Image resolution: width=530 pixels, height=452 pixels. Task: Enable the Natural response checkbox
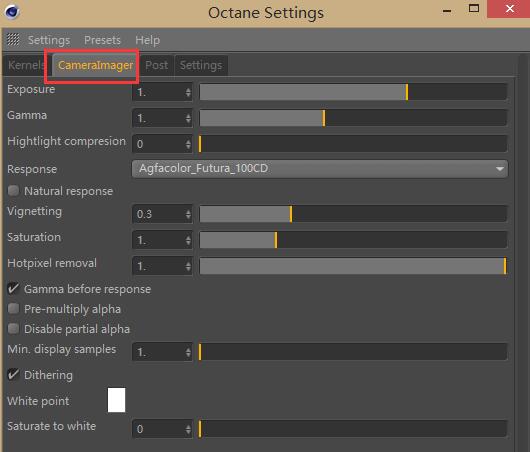14,191
